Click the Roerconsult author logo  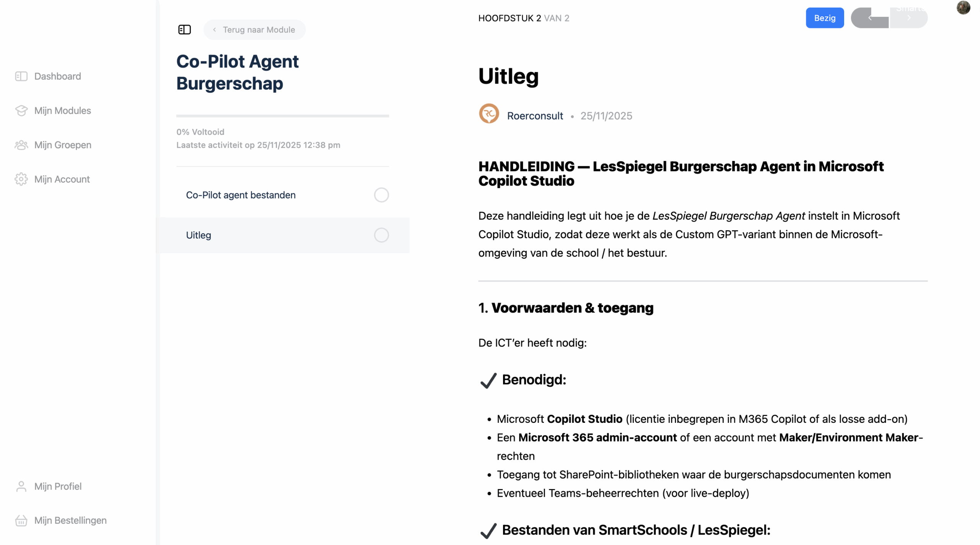pos(489,114)
